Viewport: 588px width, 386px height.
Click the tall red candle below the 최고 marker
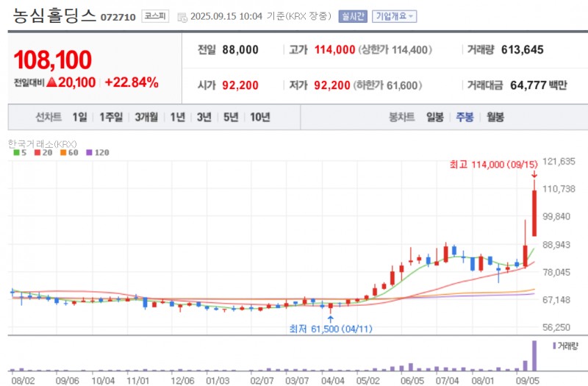tap(534, 213)
